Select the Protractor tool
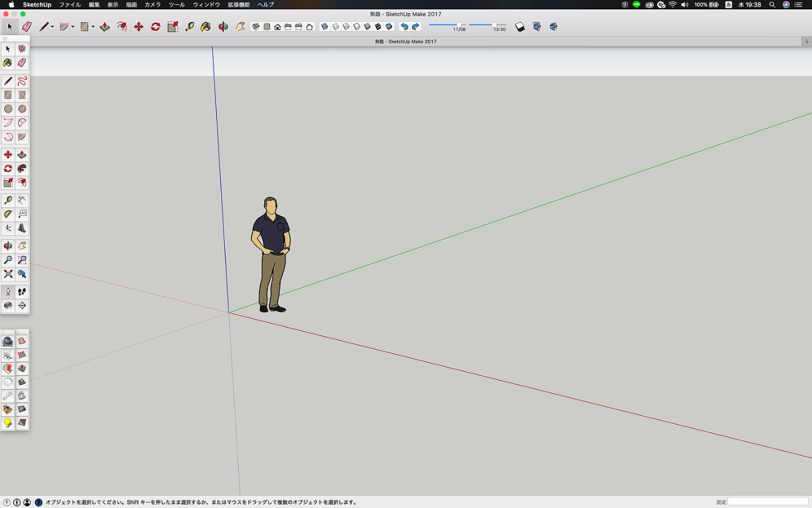The image size is (812, 508). click(x=8, y=214)
